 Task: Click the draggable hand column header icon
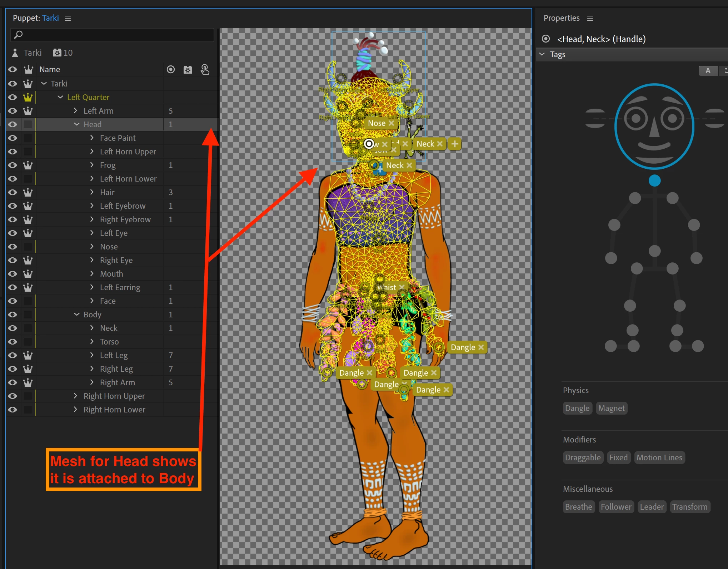(x=205, y=69)
